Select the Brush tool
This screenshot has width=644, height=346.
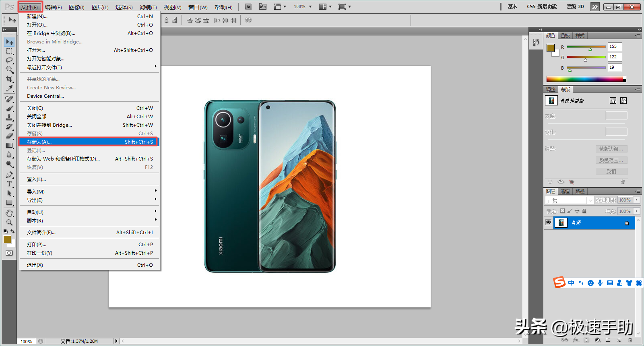tap(9, 108)
